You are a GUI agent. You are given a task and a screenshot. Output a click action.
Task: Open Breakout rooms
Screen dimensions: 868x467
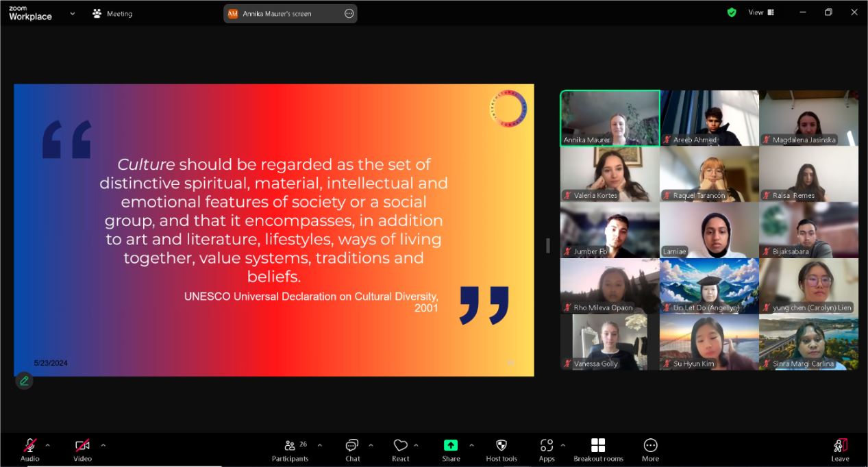point(598,446)
